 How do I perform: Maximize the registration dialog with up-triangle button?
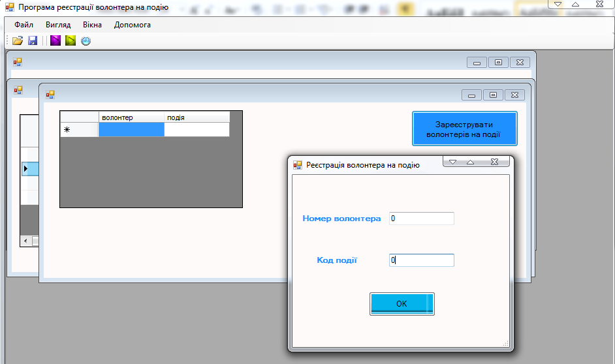click(x=470, y=162)
